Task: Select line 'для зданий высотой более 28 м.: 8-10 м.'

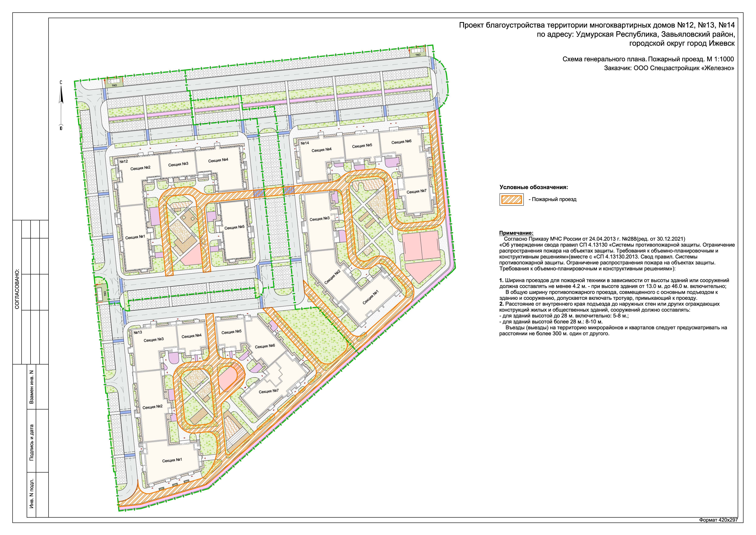Action: (x=551, y=321)
